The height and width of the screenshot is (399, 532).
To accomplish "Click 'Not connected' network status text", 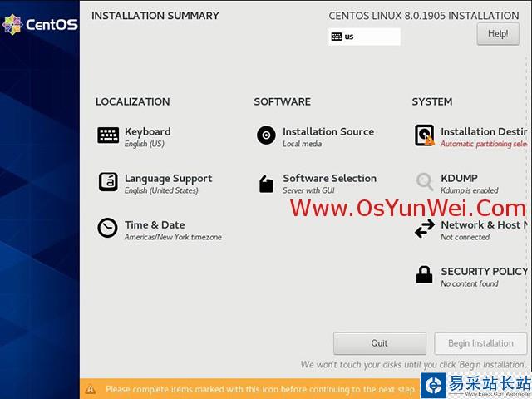I will [465, 237].
